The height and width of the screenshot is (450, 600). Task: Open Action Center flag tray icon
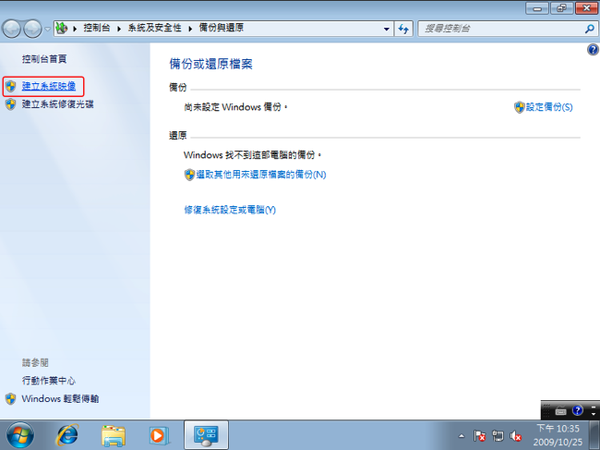click(479, 436)
